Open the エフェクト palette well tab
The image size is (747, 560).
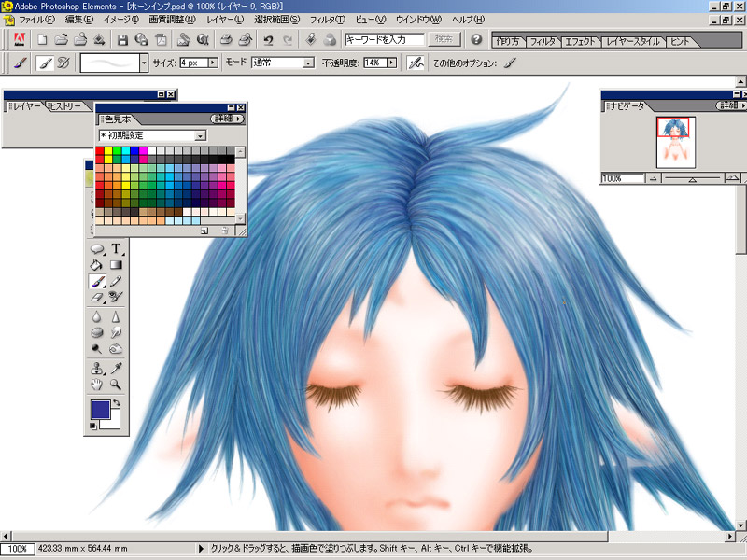click(x=580, y=41)
